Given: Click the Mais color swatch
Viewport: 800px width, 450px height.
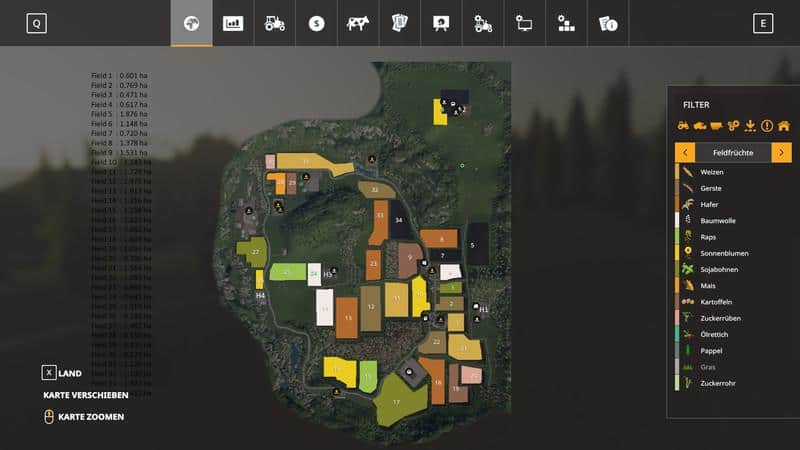Looking at the screenshot, I should (677, 286).
